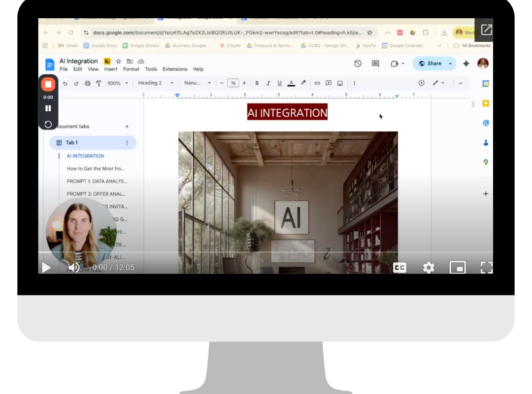Increase font size with plus button
The height and width of the screenshot is (394, 532).
244,83
